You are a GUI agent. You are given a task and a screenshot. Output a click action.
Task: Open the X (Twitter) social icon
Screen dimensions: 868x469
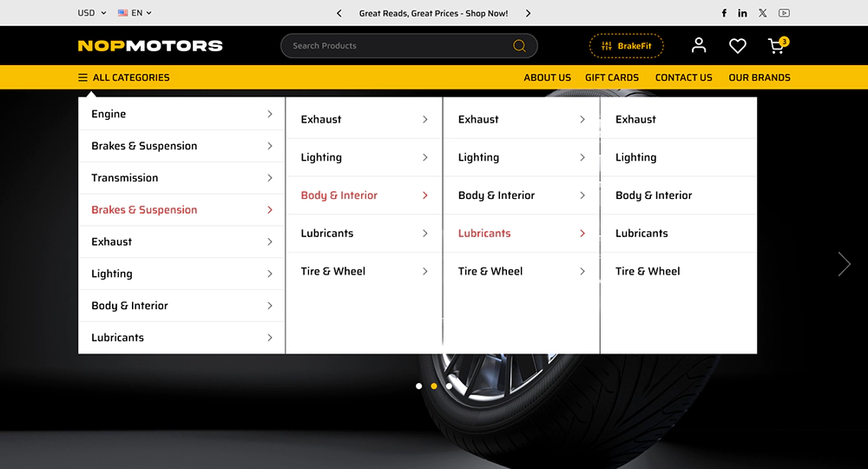tap(763, 13)
